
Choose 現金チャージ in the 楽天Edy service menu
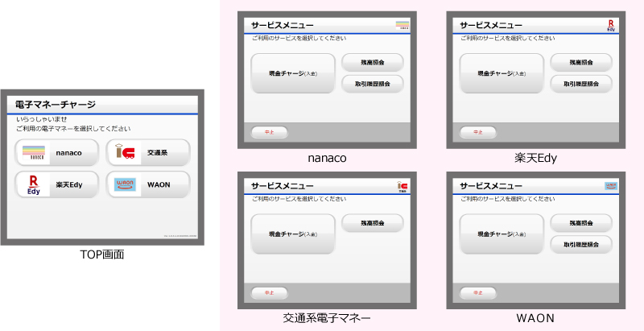(x=502, y=73)
